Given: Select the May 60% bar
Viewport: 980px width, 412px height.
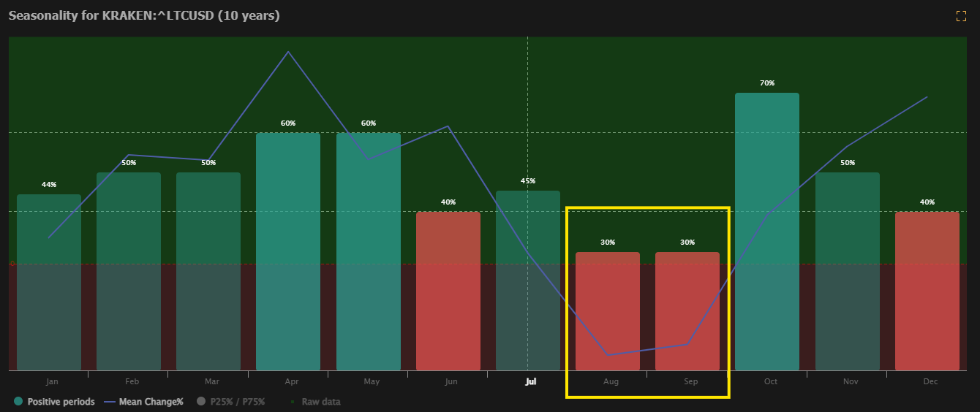Looking at the screenshot, I should (x=369, y=251).
